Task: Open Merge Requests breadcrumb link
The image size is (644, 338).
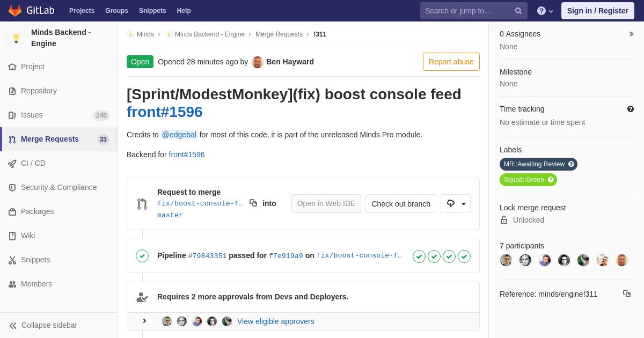Action: [279, 34]
